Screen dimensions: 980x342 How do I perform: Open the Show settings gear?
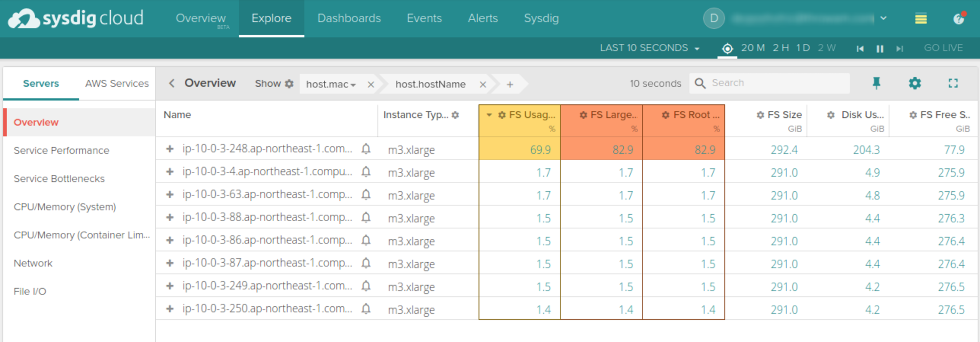[289, 84]
